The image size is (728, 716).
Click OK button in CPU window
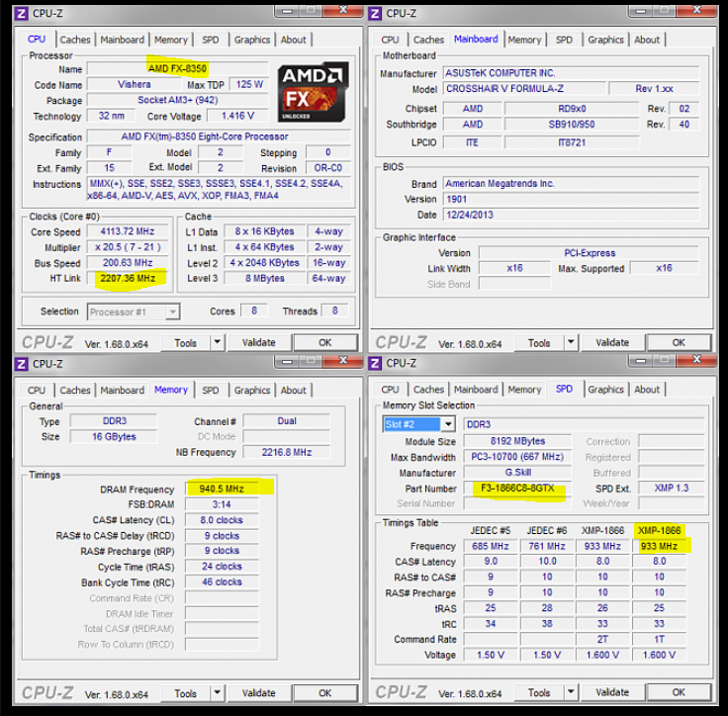(x=325, y=343)
